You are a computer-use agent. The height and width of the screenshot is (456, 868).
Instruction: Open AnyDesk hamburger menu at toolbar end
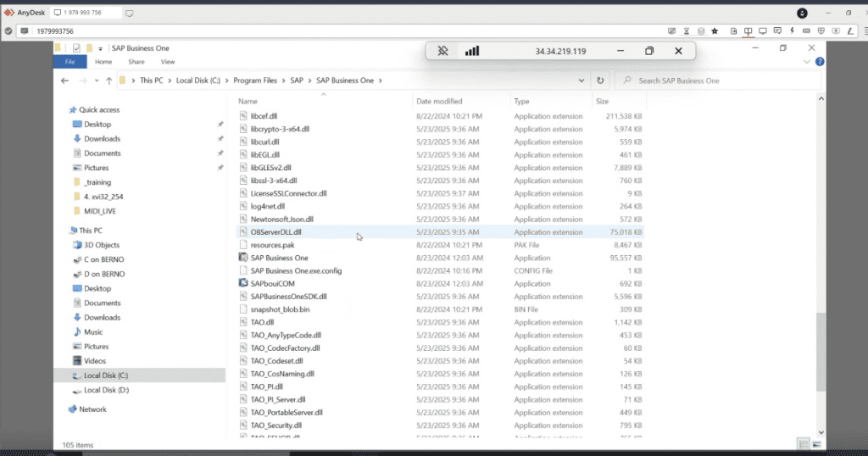point(865,31)
